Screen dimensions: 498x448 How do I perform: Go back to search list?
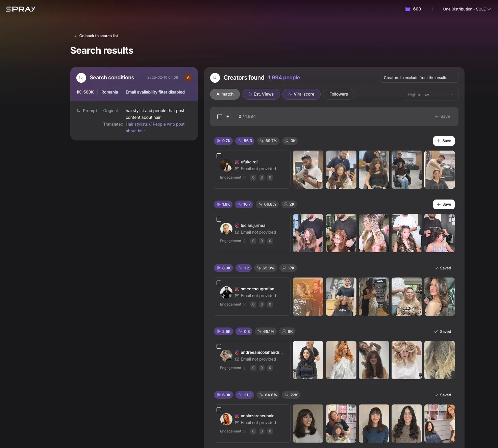click(96, 36)
